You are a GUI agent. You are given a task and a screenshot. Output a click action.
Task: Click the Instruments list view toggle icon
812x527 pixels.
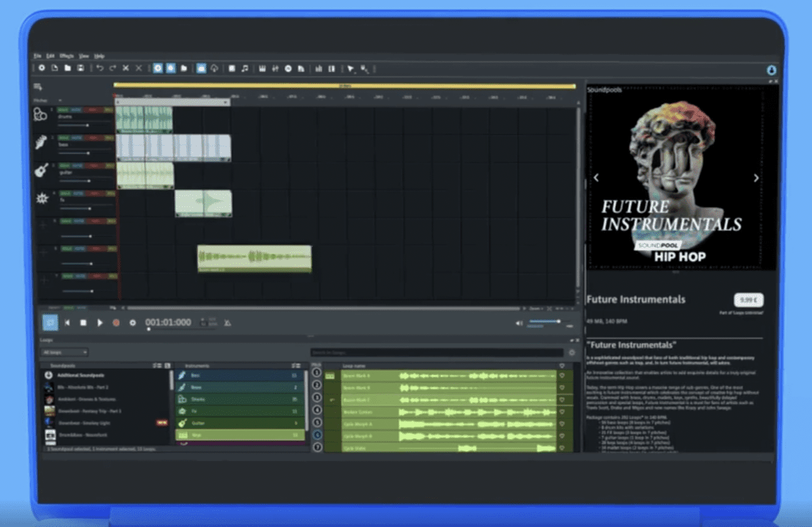point(296,365)
